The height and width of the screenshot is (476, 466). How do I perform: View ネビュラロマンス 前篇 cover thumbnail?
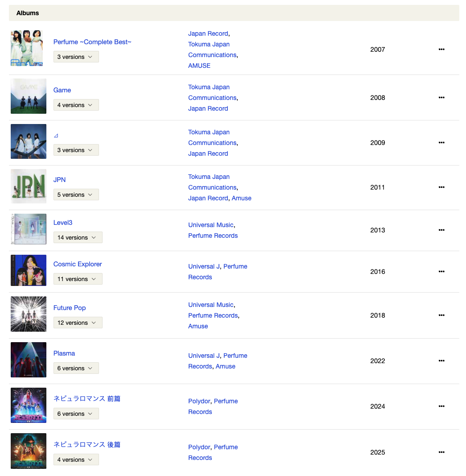(x=29, y=405)
